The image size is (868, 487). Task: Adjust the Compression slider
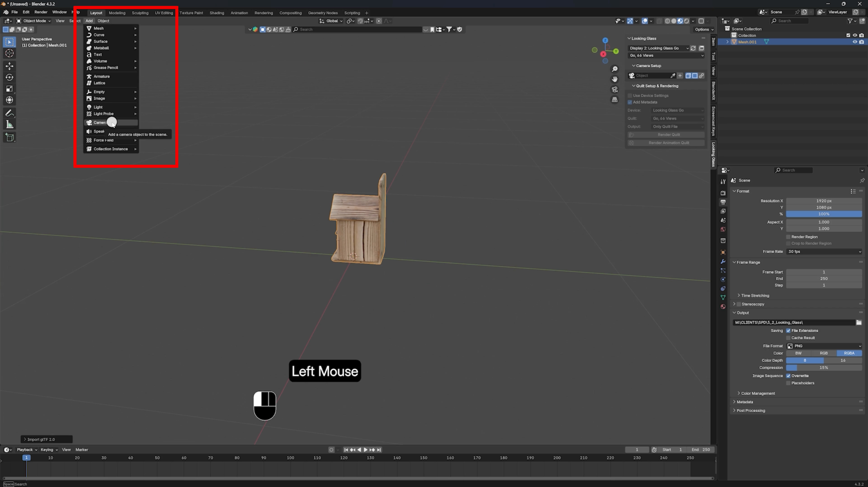pos(824,368)
